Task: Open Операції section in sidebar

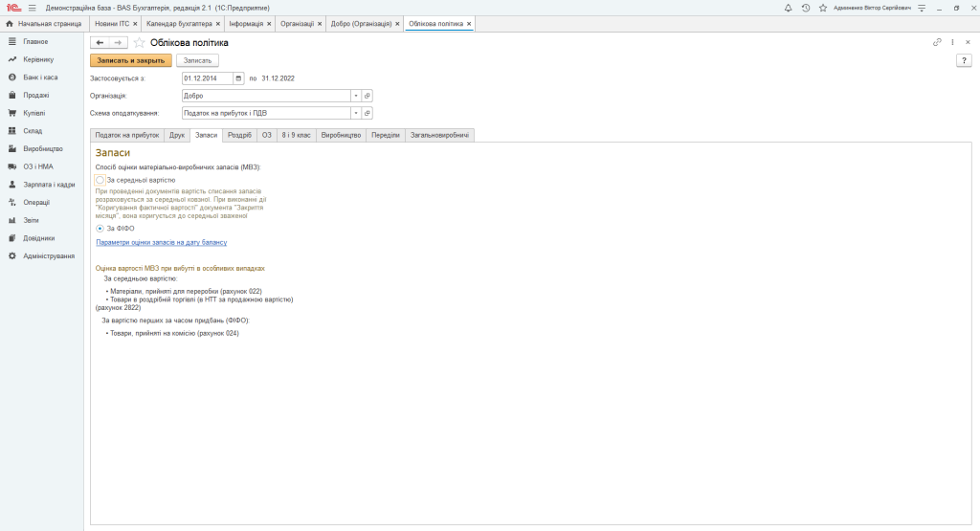Action: (x=36, y=203)
